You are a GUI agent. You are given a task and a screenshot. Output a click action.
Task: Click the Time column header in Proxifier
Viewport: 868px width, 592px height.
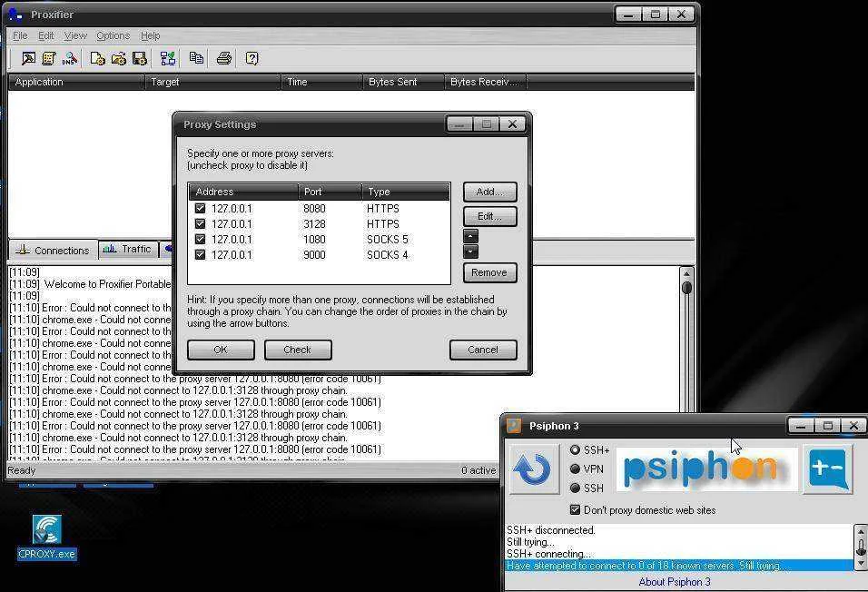(x=321, y=82)
